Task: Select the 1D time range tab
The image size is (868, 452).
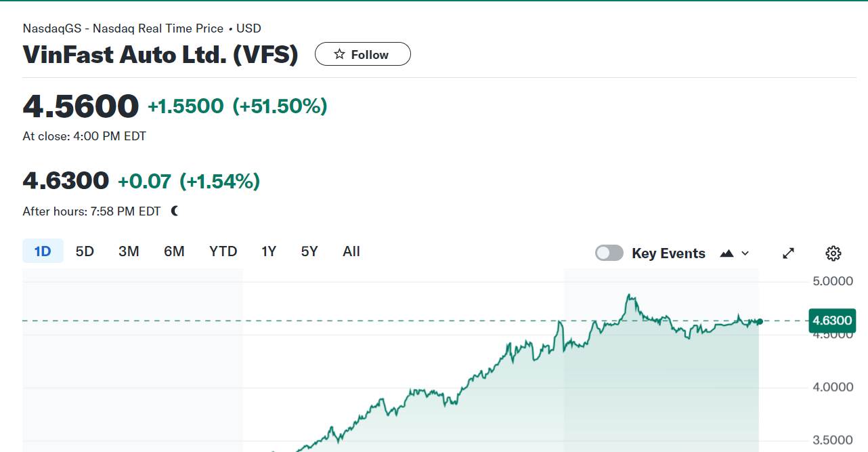Action: tap(43, 251)
